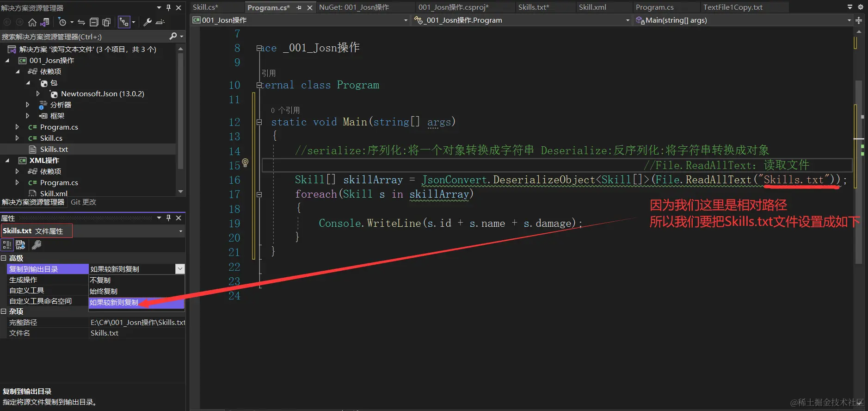The width and height of the screenshot is (868, 411).
Task: Pin the Solution Explorer panel
Action: [x=169, y=7]
